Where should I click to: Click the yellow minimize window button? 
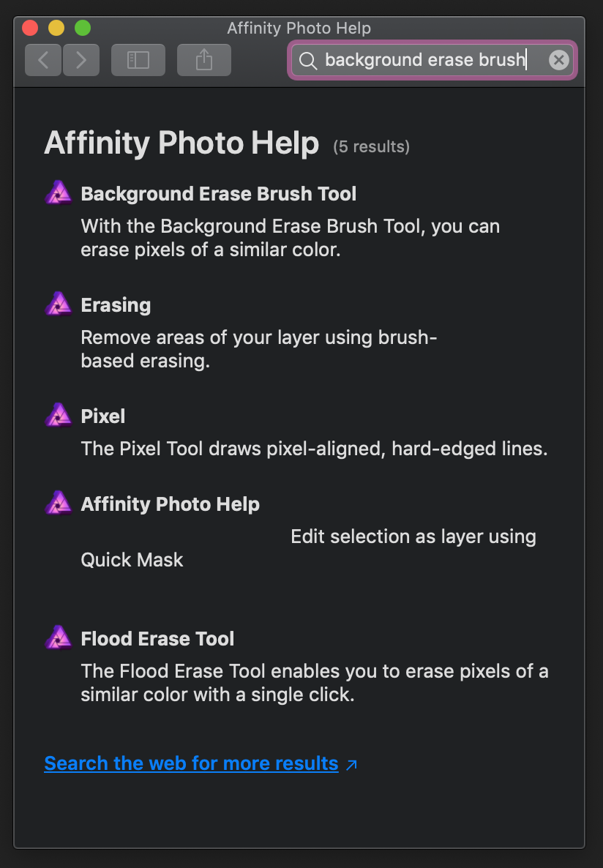coord(56,28)
